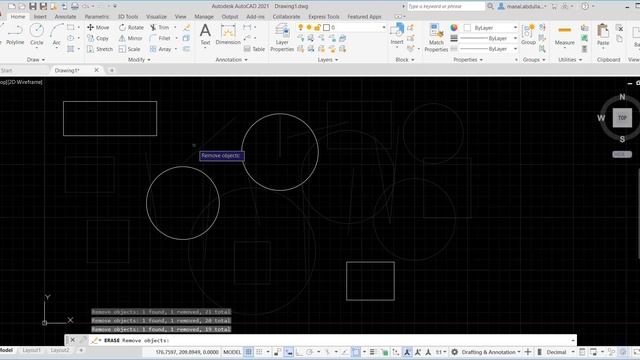Close the Drawing1 file tab

(96, 70)
